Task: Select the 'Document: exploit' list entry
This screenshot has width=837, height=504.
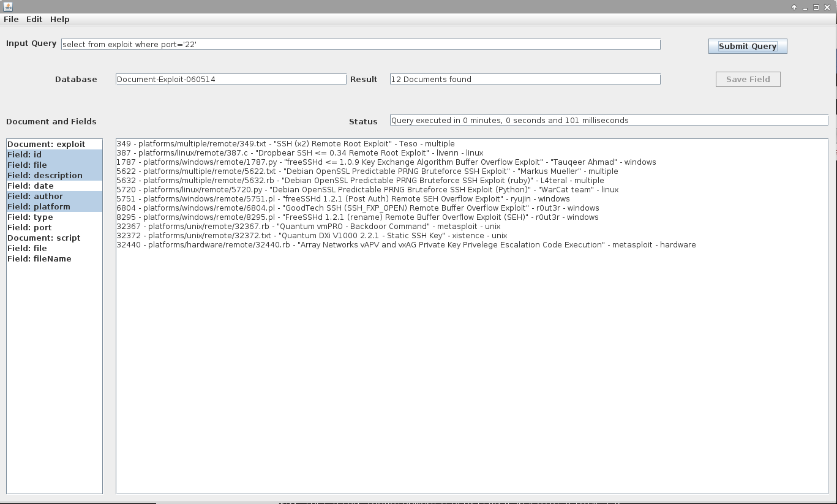Action: 54,144
